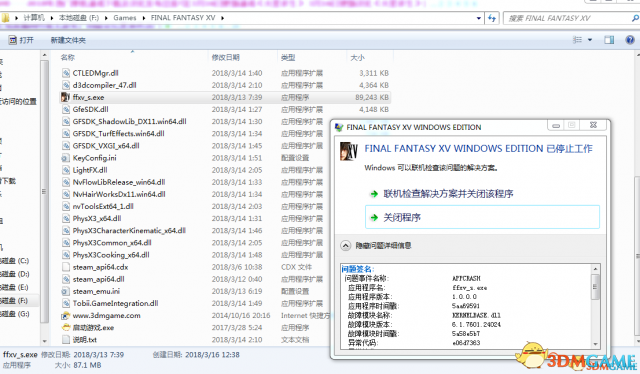This screenshot has width=640, height=374.
Task: Click the search FINAL FANTASY XV field
Action: (x=567, y=18)
